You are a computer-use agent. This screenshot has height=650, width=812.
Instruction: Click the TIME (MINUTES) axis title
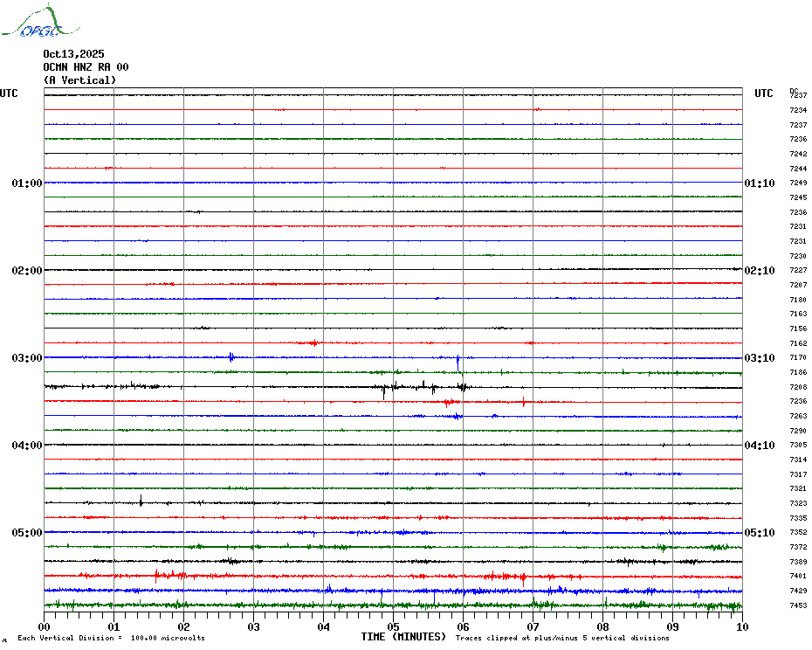pyautogui.click(x=403, y=637)
